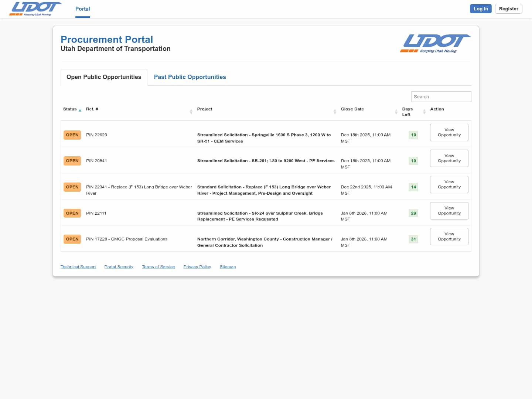Screen dimensions: 532x399
Task: Click the Log In button
Action: click(481, 9)
